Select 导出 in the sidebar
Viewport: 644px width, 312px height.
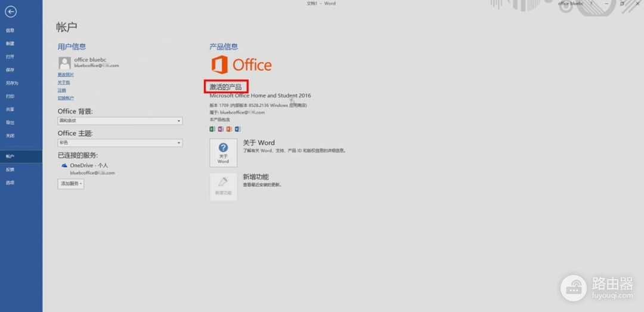[10, 122]
